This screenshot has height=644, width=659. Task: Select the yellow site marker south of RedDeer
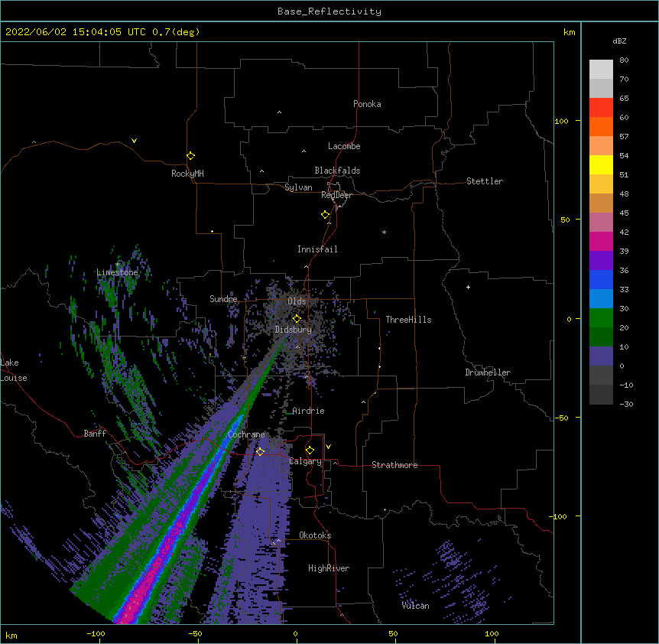point(326,215)
